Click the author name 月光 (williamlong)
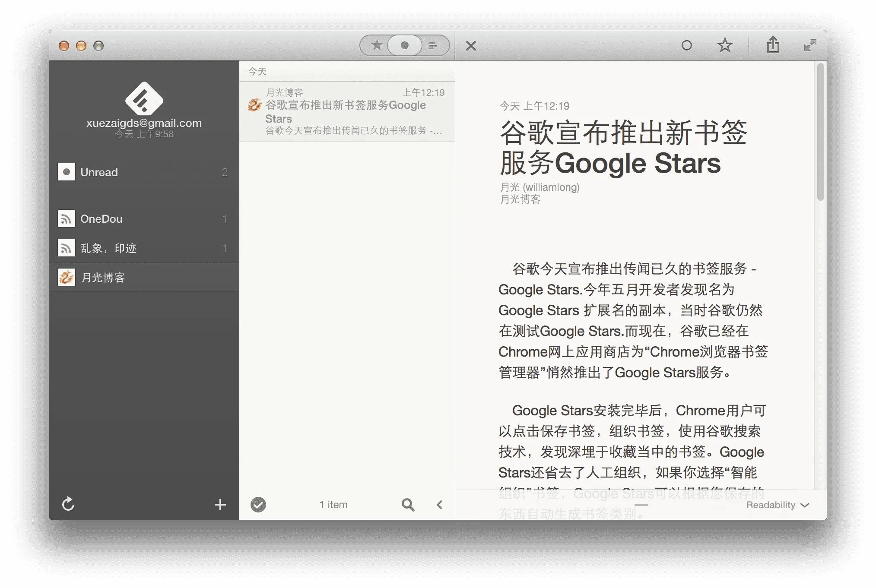The width and height of the screenshot is (876, 588). pos(539,187)
